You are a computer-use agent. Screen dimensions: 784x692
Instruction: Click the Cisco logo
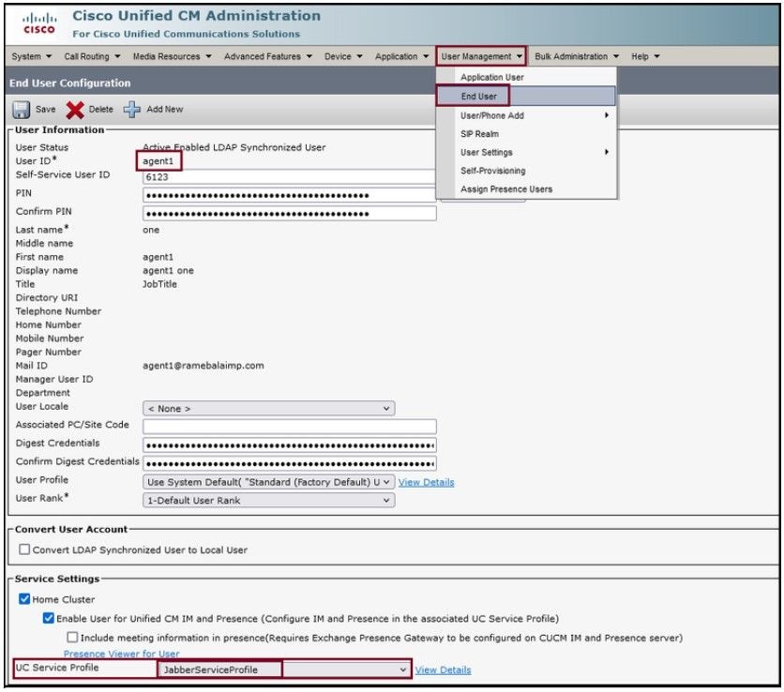(x=39, y=23)
